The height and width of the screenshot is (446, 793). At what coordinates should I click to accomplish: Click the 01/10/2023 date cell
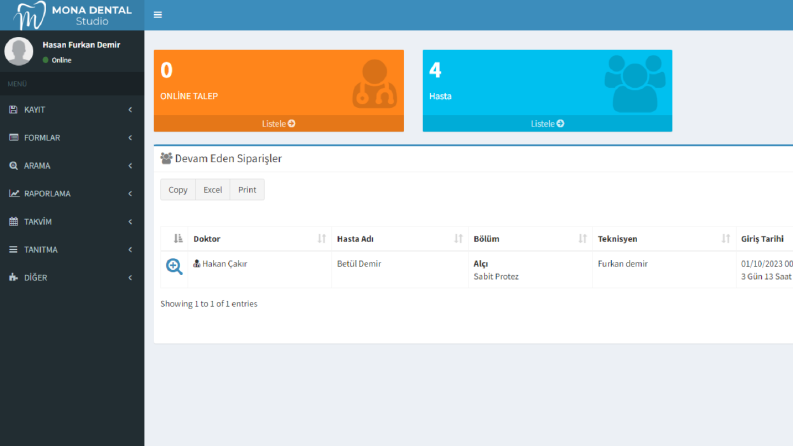point(767,263)
